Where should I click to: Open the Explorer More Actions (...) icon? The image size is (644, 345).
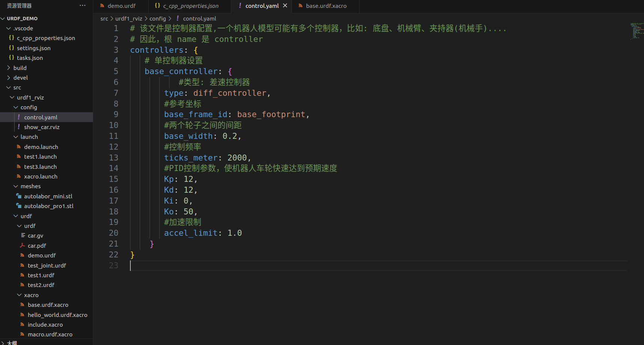pos(82,5)
